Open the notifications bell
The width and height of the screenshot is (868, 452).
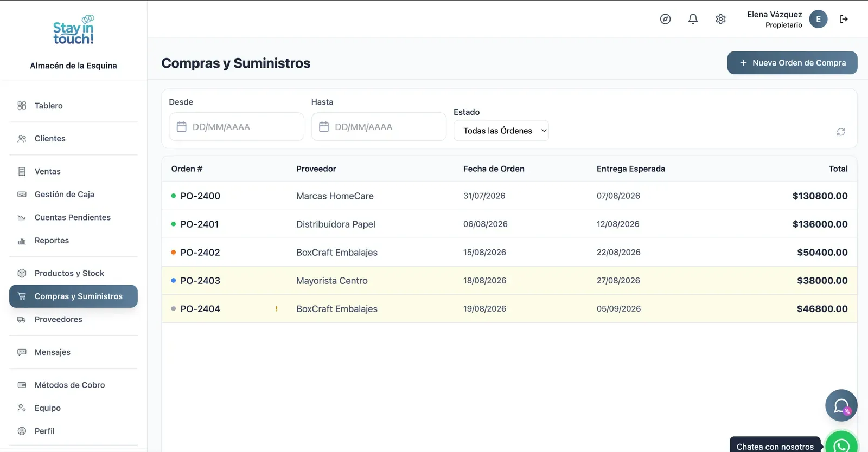coord(693,19)
